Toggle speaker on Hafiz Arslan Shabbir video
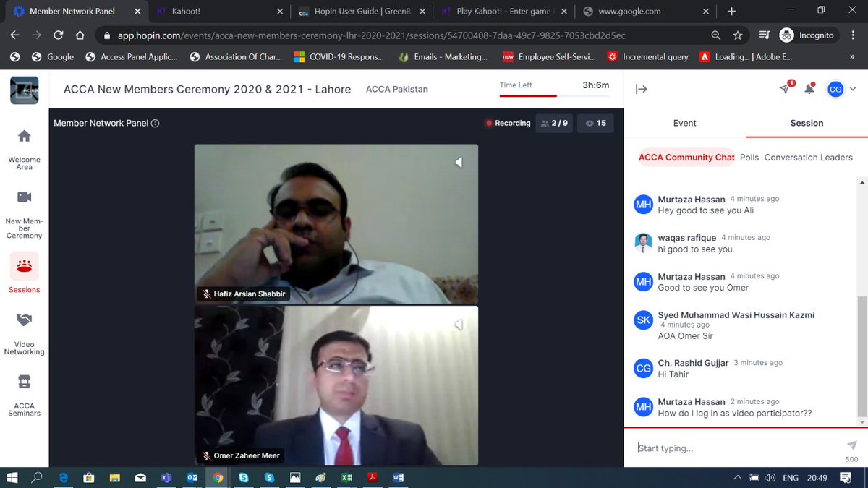The height and width of the screenshot is (488, 868). pyautogui.click(x=459, y=163)
